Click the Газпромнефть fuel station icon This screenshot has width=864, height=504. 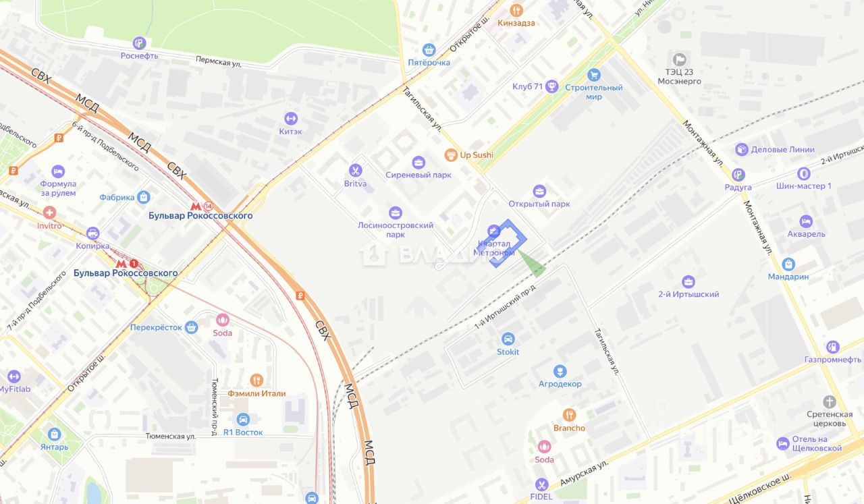(x=832, y=347)
